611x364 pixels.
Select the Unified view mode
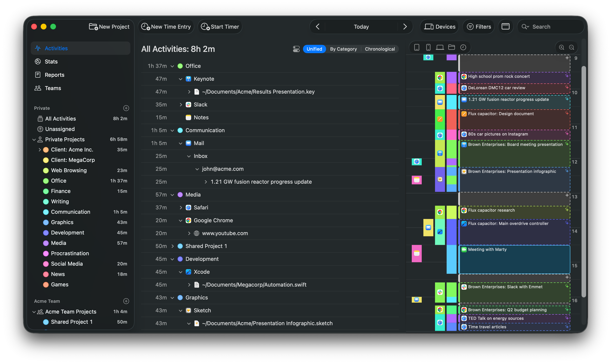pos(314,49)
